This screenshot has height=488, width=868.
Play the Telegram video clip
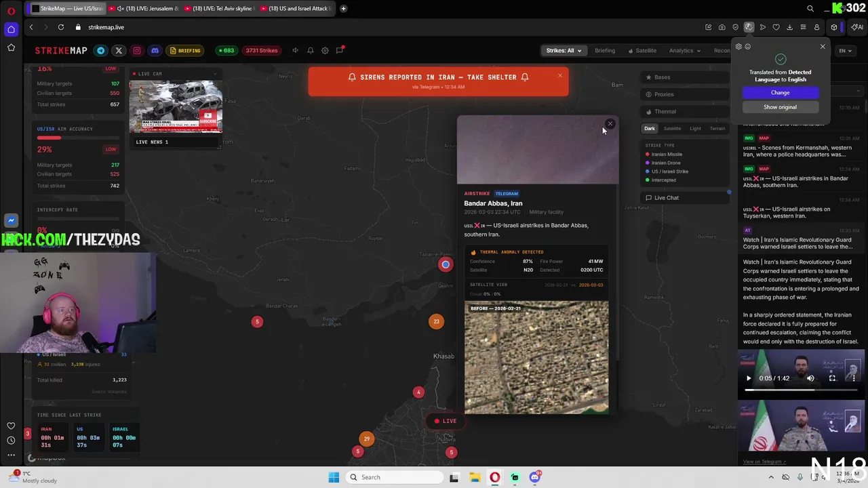[749, 378]
